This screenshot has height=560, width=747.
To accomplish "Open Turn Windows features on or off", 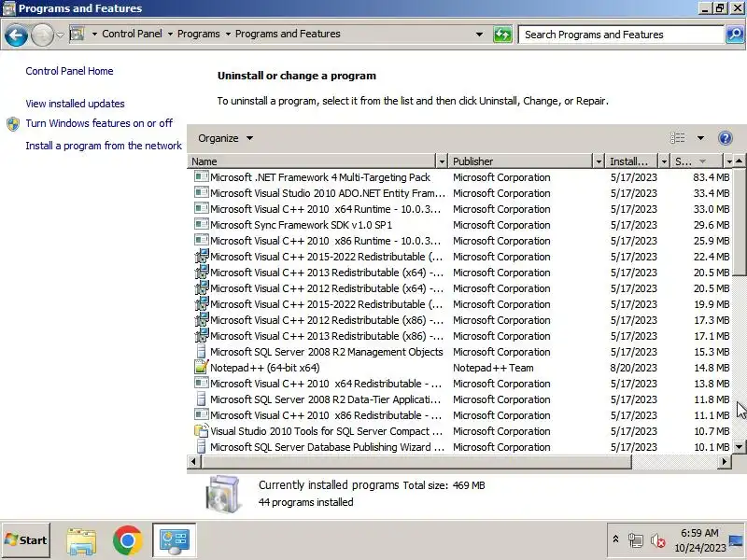I will click(99, 123).
